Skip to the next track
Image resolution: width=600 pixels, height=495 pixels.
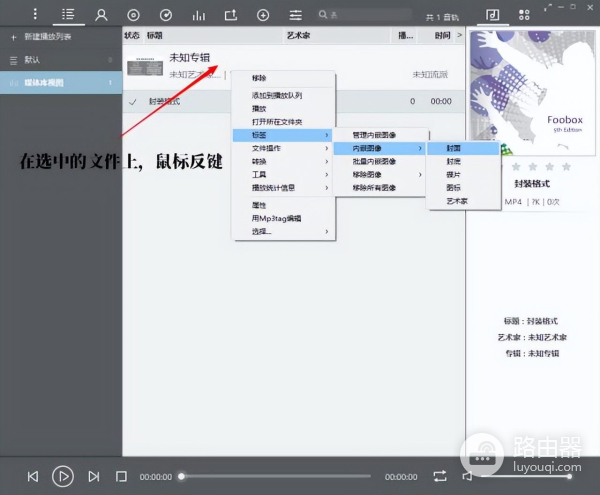tap(94, 476)
